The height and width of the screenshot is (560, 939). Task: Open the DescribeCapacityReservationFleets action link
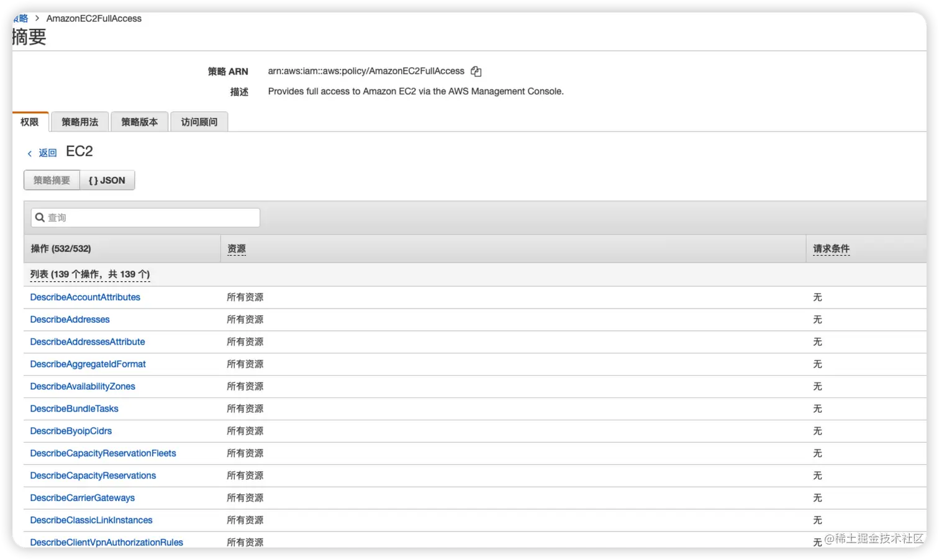103,454
